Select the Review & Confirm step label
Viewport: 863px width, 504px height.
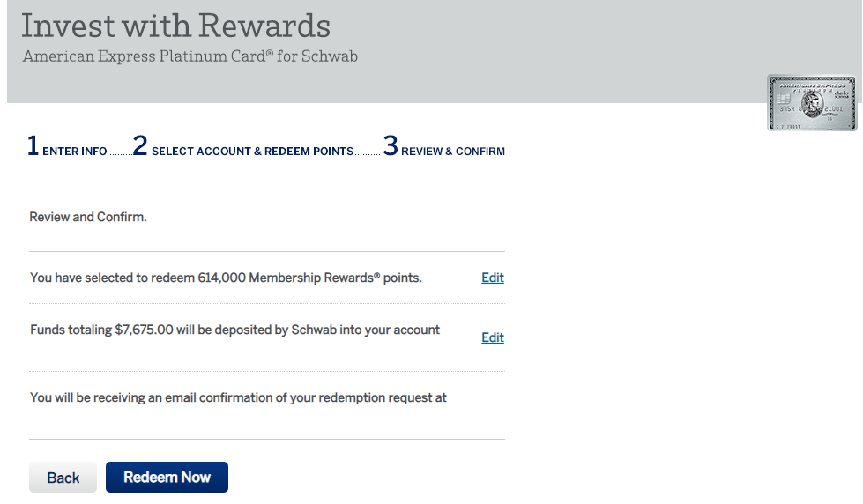[452, 152]
